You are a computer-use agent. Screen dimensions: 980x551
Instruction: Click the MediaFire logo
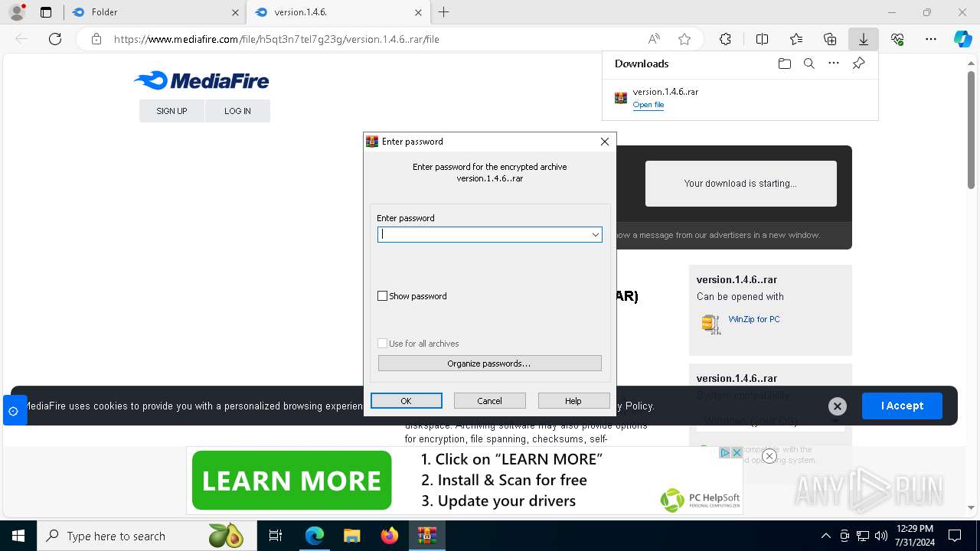pos(201,80)
